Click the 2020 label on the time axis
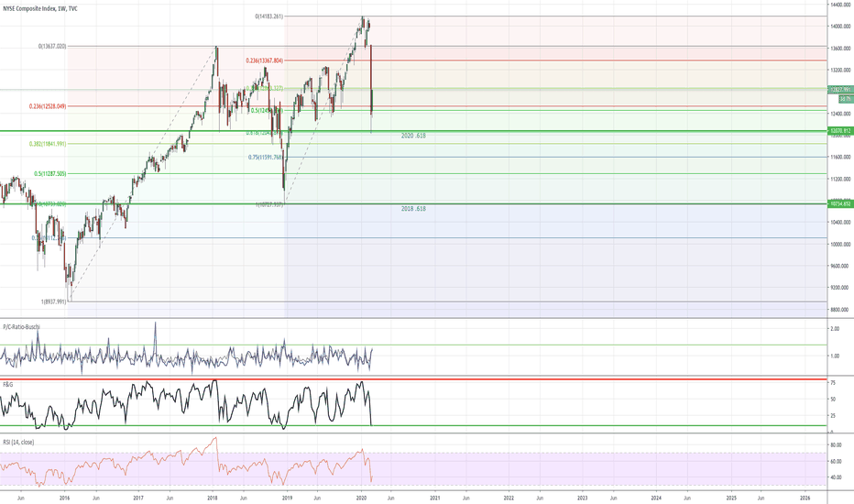 [x=361, y=498]
